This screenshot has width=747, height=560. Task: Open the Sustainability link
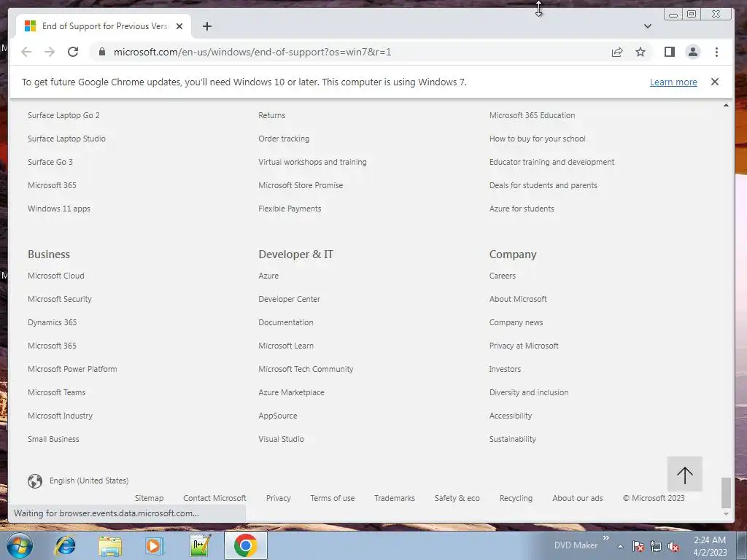[x=513, y=439]
